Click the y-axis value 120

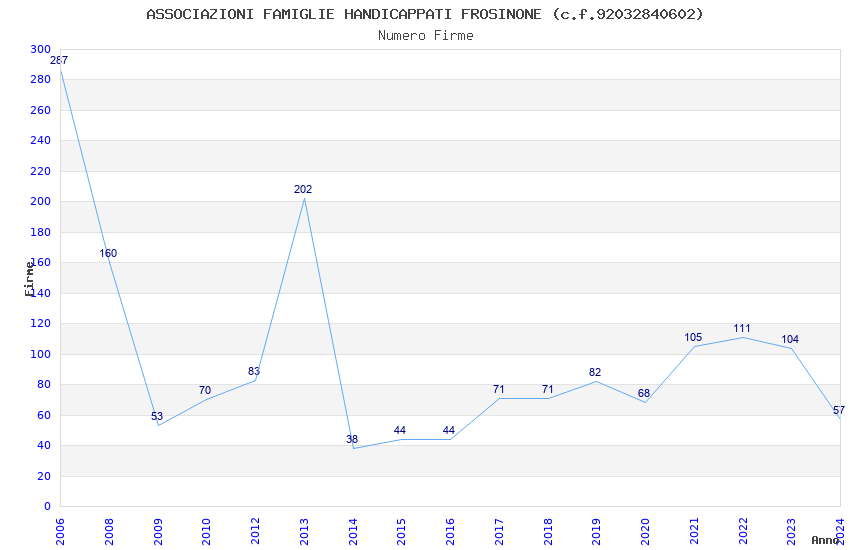click(x=41, y=323)
